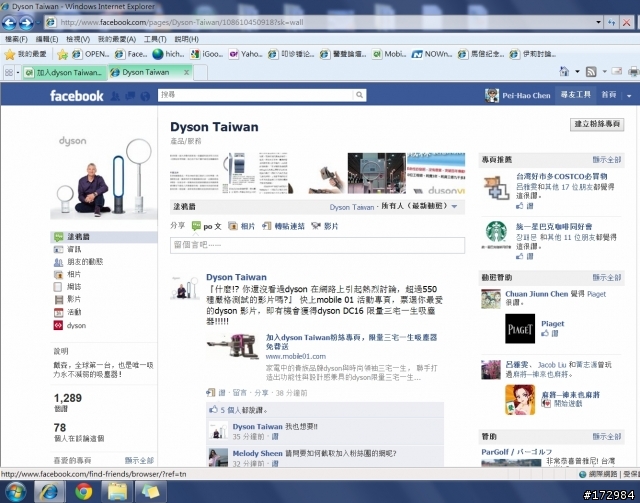640x503 pixels.
Task: Launch Google Chrome from the taskbar
Action: (x=83, y=492)
